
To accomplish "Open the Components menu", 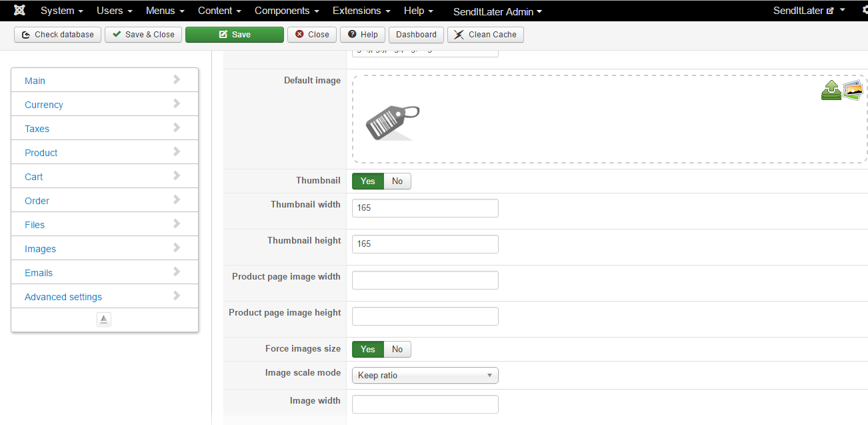I will point(287,11).
